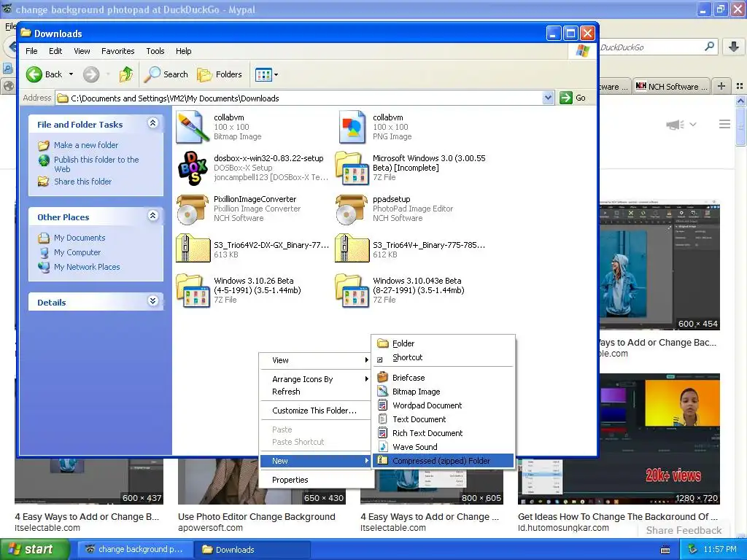Create a new Bitmap Image
The width and height of the screenshot is (747, 560).
(x=443, y=392)
